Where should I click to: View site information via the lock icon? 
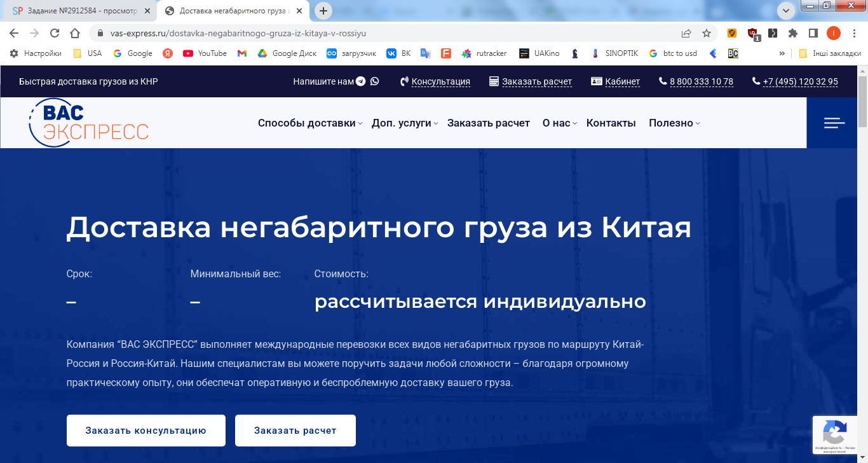tap(100, 33)
